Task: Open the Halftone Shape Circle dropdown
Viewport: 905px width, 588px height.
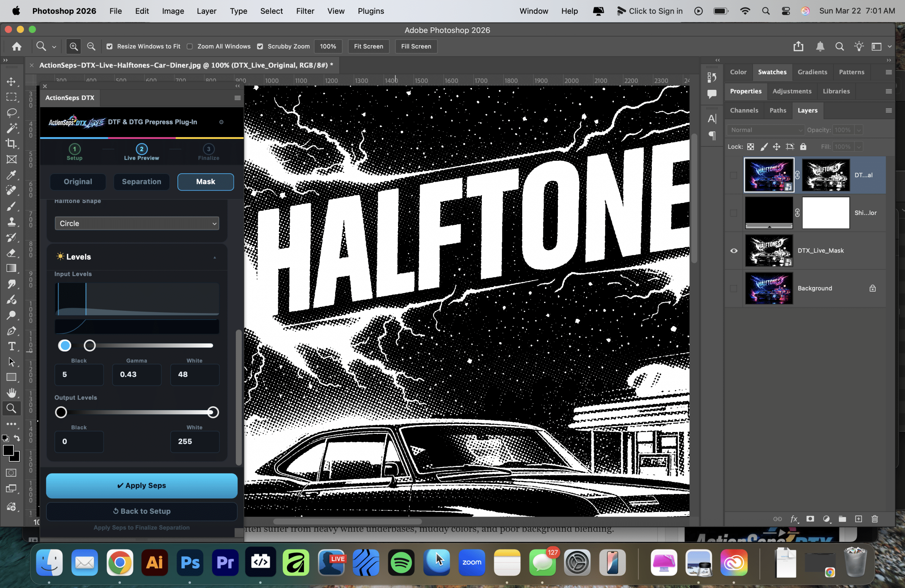Action: click(x=137, y=223)
